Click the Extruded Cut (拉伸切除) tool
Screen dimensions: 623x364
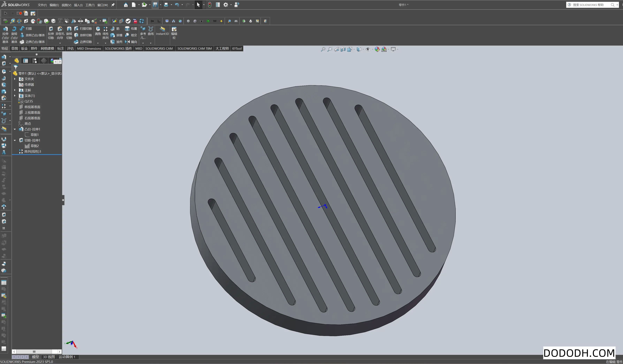[x=51, y=33]
